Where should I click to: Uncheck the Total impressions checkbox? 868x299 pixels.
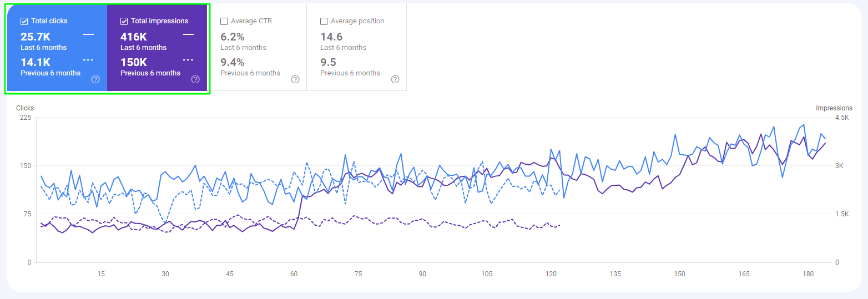pos(124,21)
